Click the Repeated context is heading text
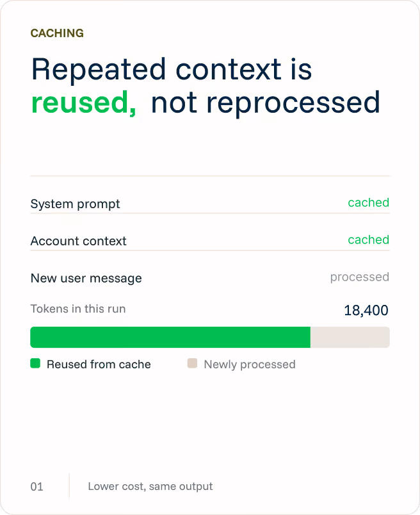Screen dimensions: 420x515 (x=172, y=69)
